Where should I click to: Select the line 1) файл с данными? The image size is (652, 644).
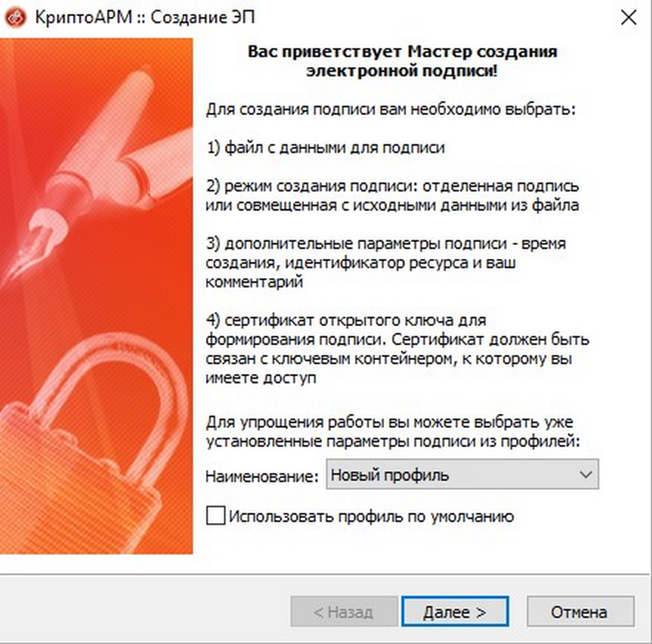(x=325, y=148)
